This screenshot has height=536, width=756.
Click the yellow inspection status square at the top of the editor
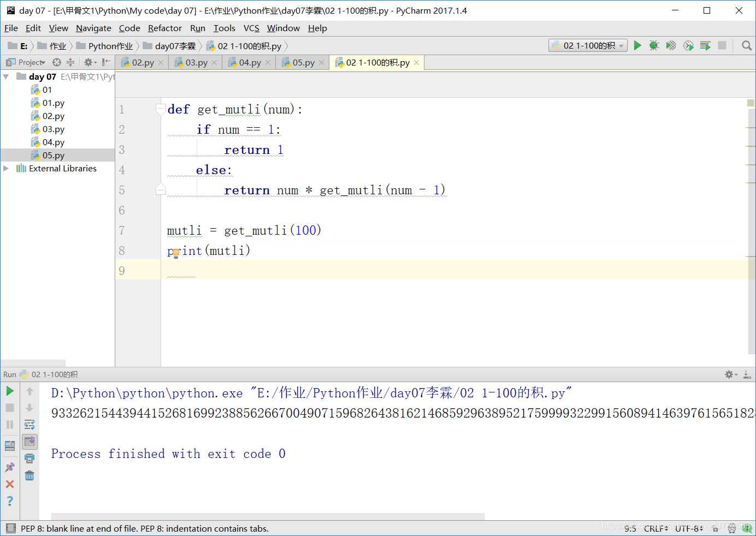tap(751, 103)
